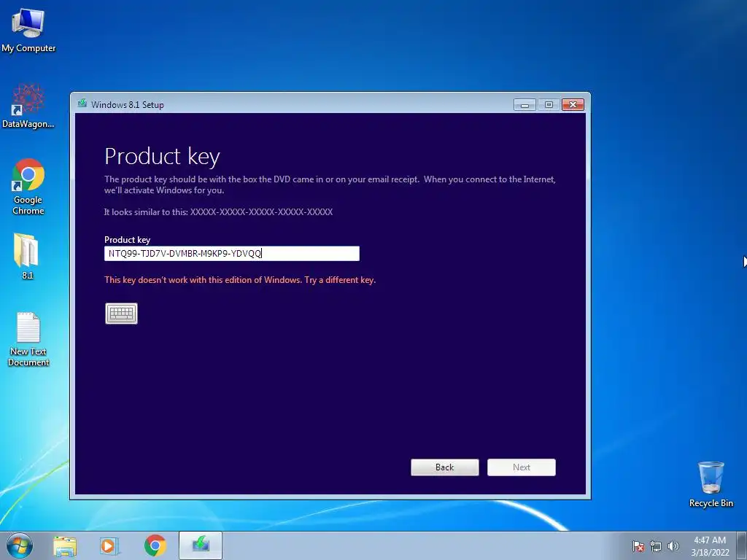Select the Google Chrome desktop shortcut
747x560 pixels.
click(28, 187)
